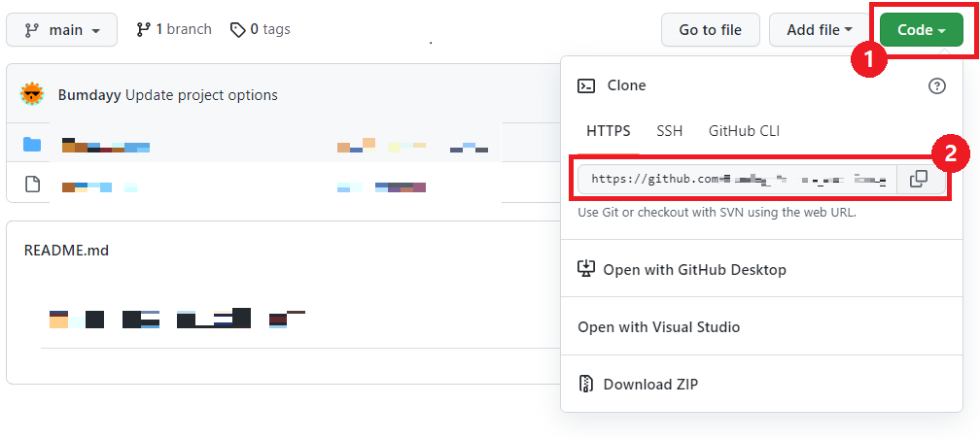Open the Update project options commit message
980x439 pixels.
[201, 95]
